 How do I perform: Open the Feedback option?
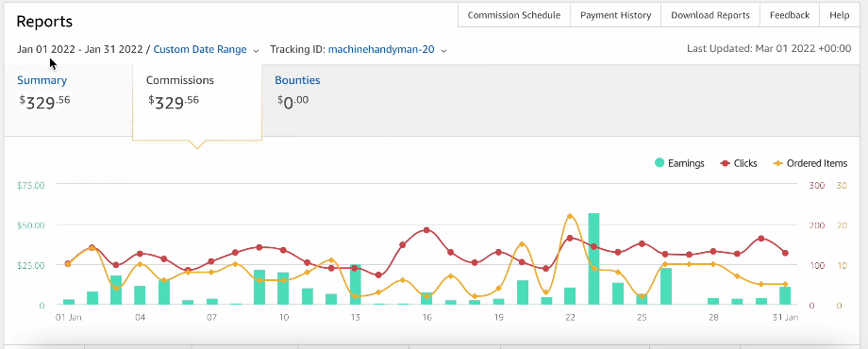pos(790,15)
